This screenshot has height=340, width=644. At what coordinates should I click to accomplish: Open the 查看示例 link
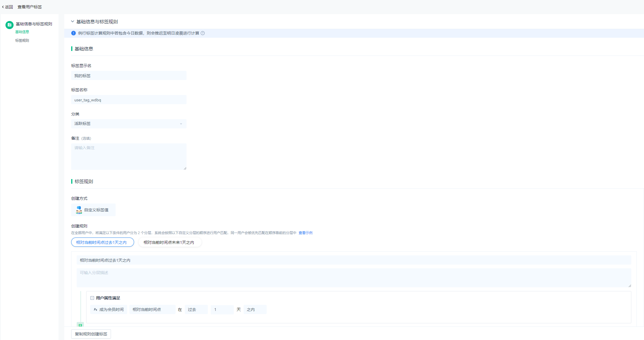coord(306,233)
